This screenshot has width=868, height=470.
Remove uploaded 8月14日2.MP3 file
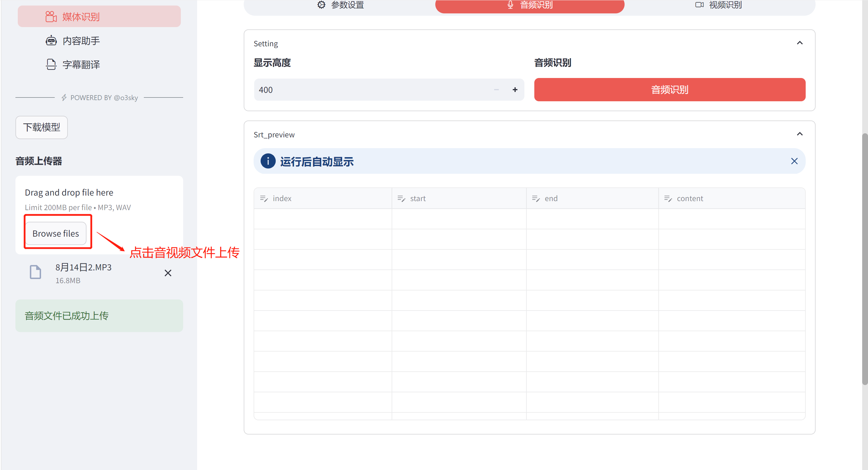click(168, 273)
